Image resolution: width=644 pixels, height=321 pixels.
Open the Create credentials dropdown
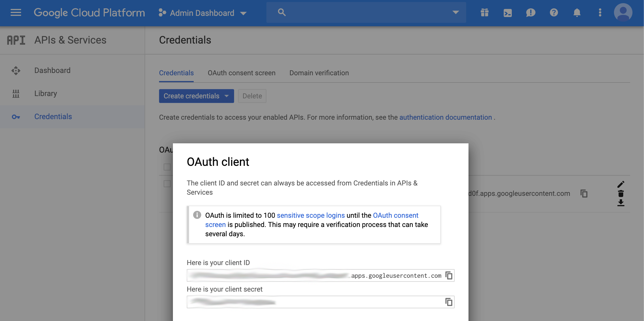(196, 96)
